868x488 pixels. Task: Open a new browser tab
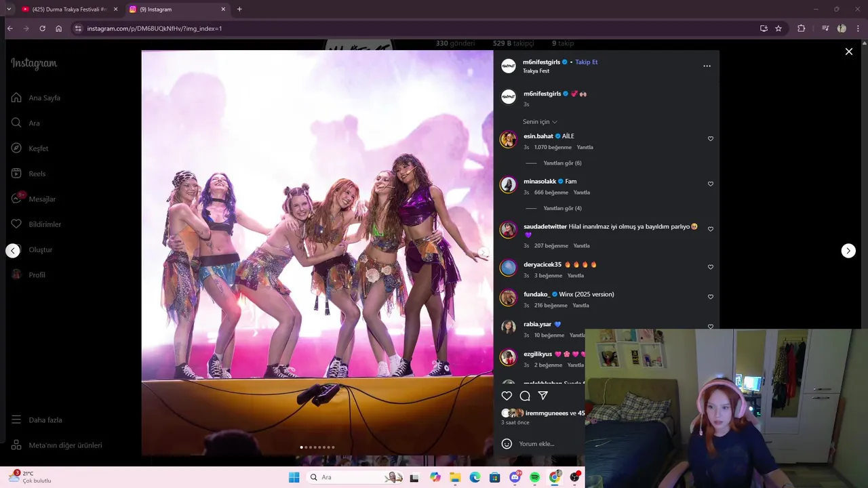[239, 9]
